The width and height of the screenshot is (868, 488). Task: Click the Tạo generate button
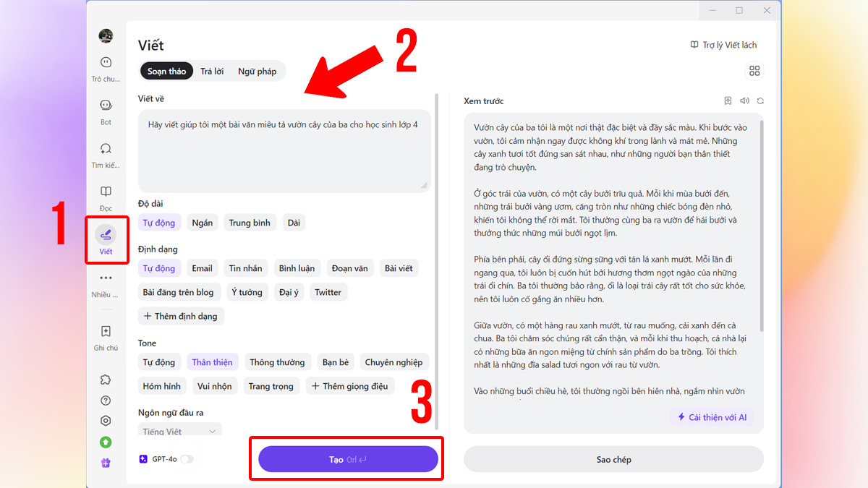[x=348, y=459]
